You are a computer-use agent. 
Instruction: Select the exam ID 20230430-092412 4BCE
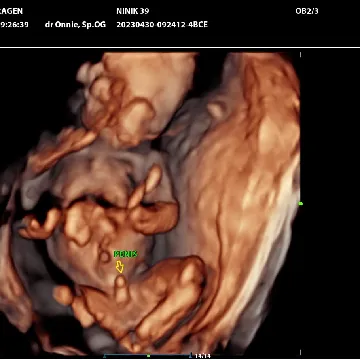point(162,25)
